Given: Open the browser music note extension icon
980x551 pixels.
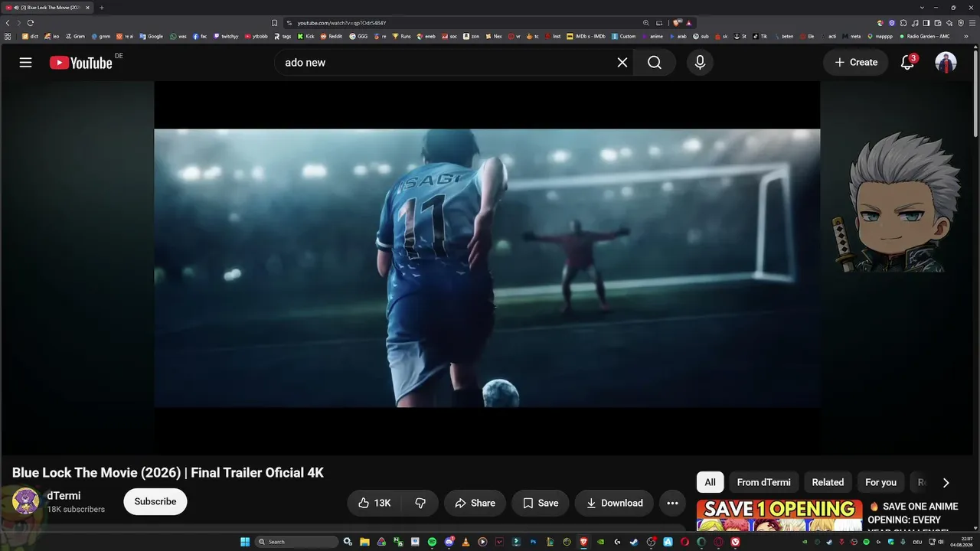Looking at the screenshot, I should [915, 23].
